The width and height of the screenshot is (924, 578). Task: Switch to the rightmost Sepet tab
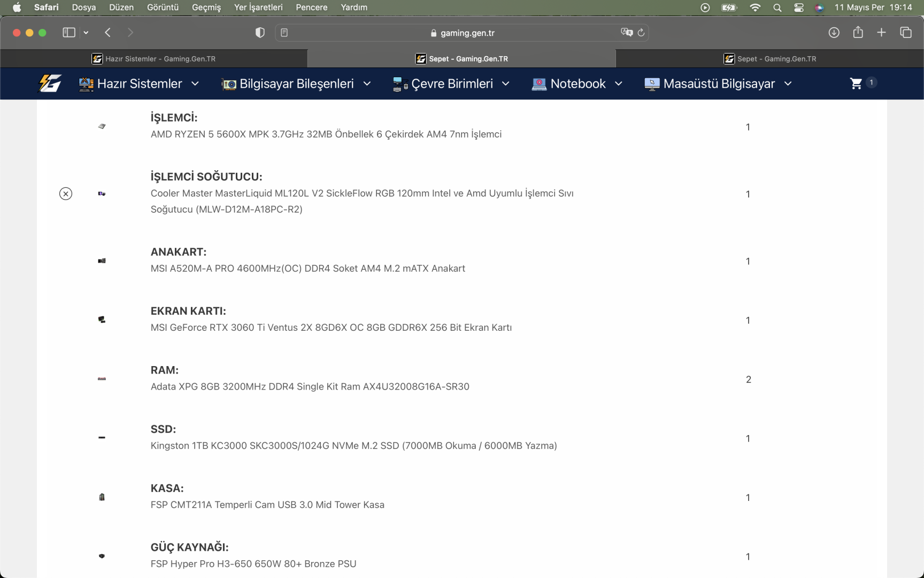tap(770, 59)
